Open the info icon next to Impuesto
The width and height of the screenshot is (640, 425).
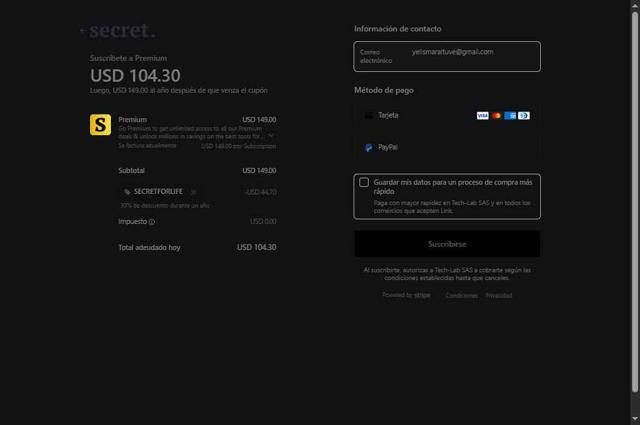click(x=152, y=222)
